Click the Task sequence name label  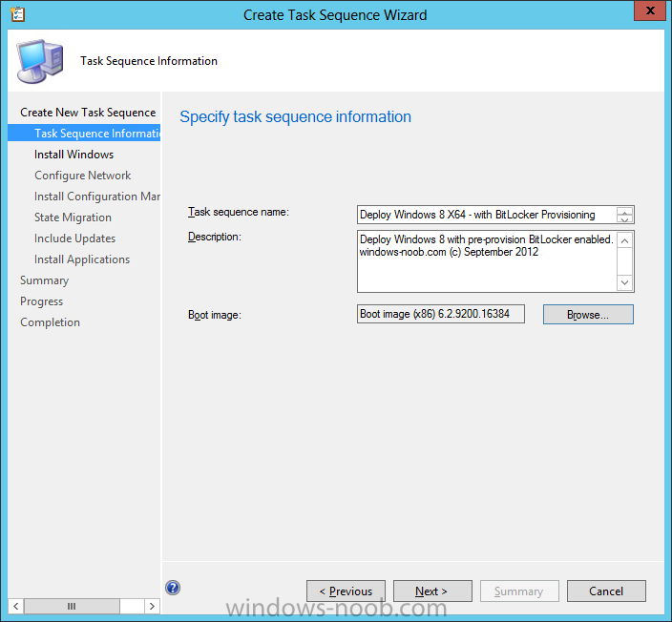239,212
